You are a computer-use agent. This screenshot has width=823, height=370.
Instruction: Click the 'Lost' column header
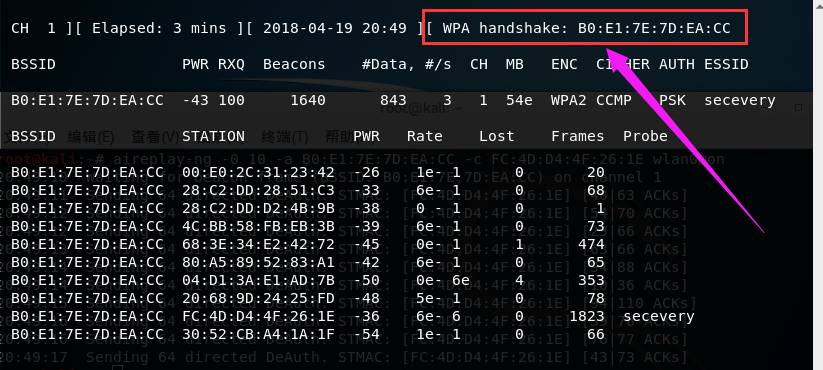point(497,136)
